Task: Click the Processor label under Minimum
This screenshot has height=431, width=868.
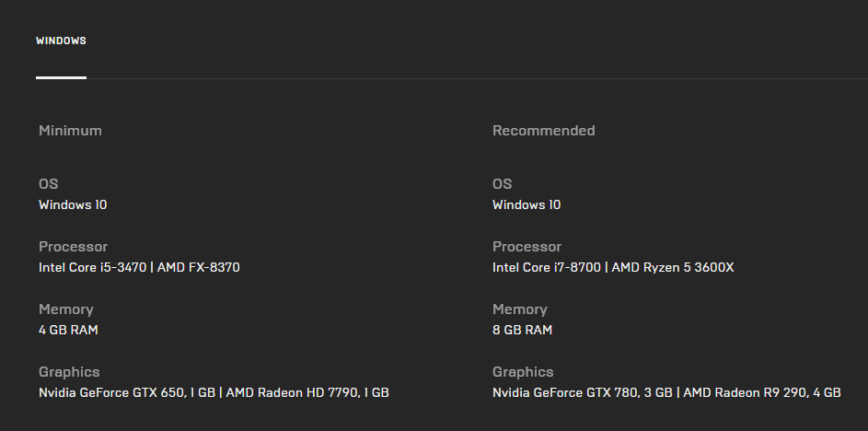Action: [73, 247]
